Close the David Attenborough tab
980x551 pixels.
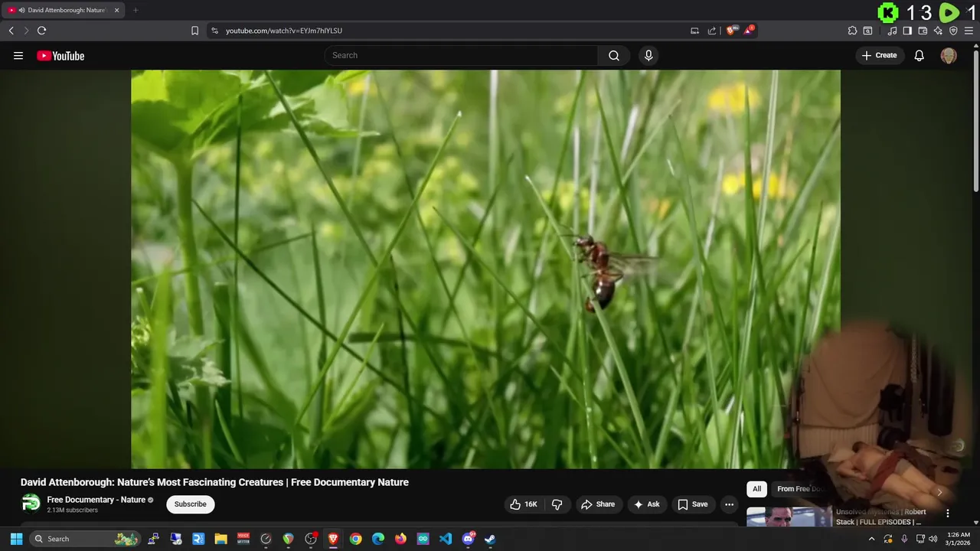[116, 10]
